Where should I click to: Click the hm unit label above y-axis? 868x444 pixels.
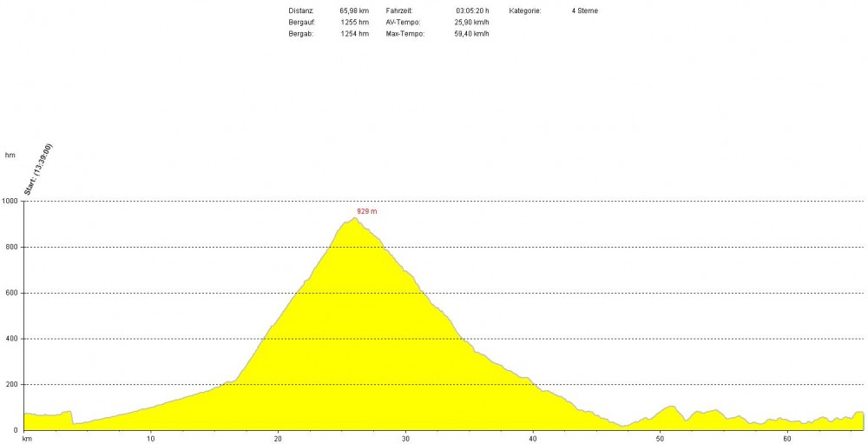(10, 155)
